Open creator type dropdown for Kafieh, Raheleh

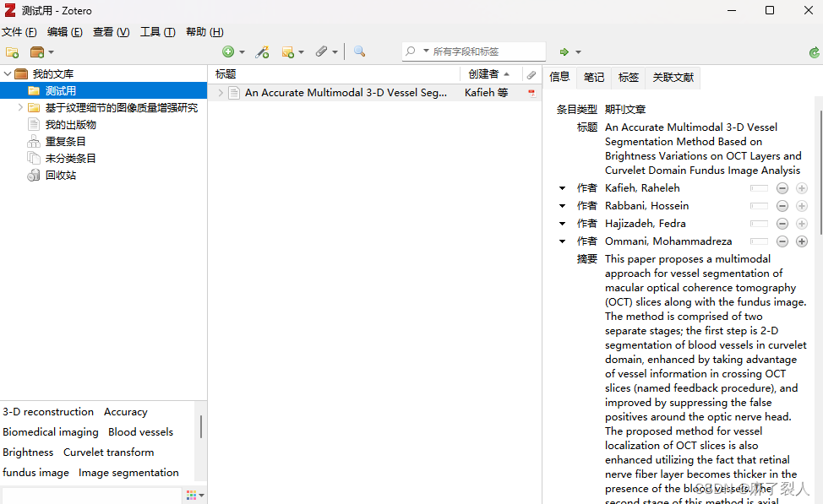point(562,187)
